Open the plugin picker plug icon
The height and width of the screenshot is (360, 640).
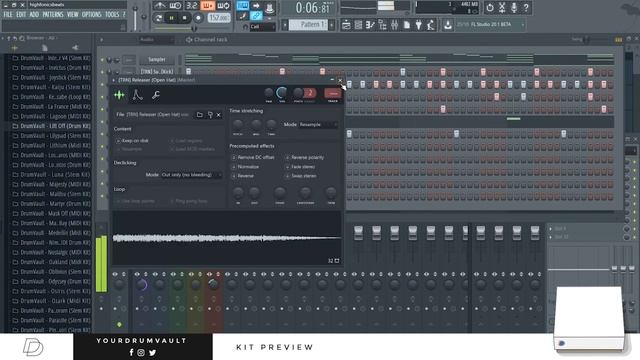click(418, 25)
